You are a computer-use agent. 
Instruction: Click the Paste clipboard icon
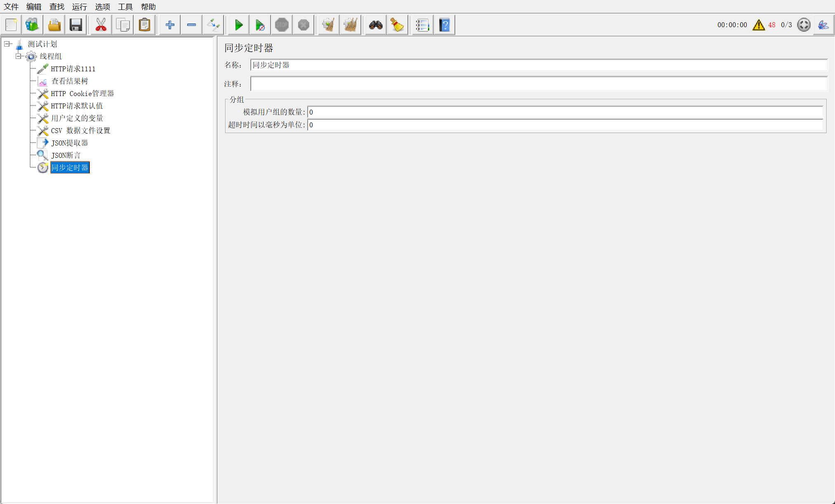click(145, 25)
